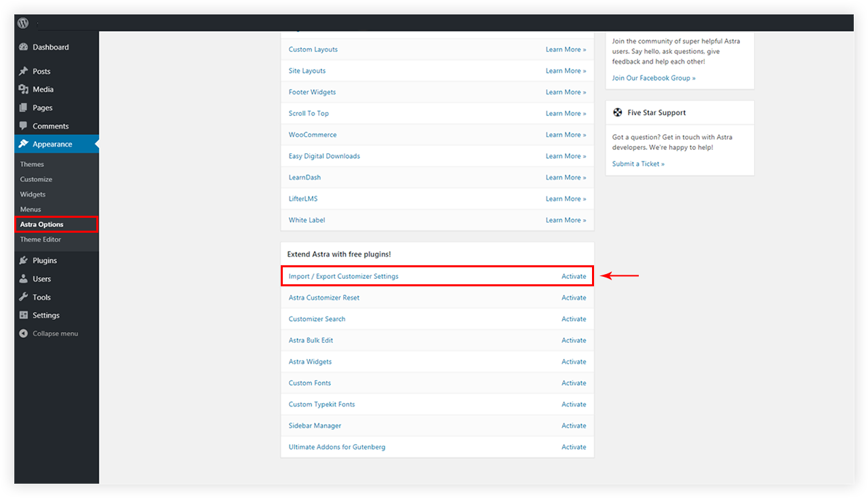Open Themes submenu item
The image size is (868, 498).
tap(32, 164)
